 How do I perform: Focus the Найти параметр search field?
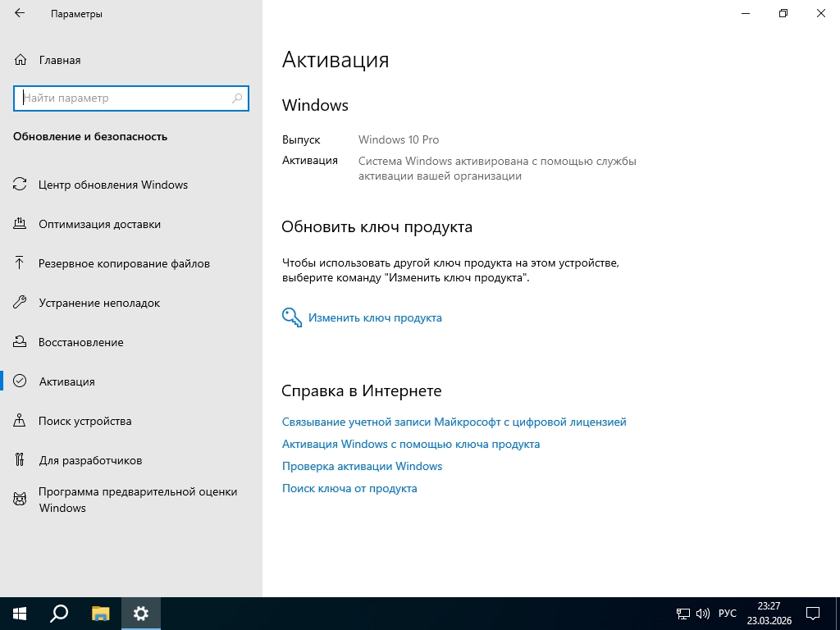(131, 98)
